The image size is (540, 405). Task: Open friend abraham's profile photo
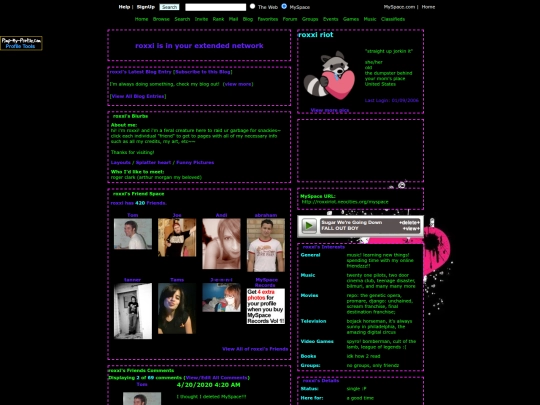point(266,245)
